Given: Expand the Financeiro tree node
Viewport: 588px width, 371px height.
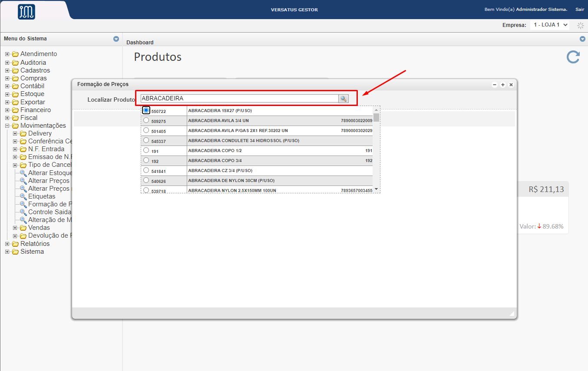Looking at the screenshot, I should click(x=7, y=110).
